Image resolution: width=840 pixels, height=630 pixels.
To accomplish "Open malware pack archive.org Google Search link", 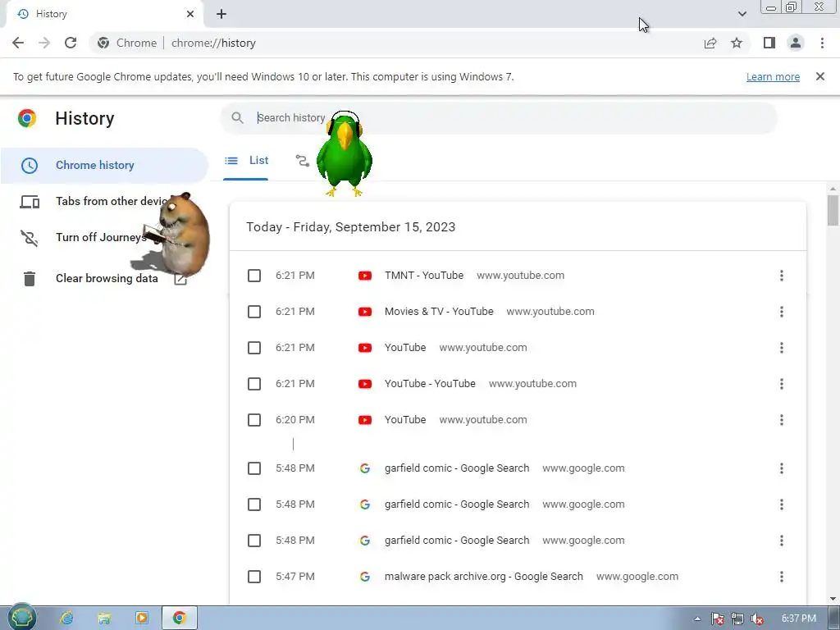I will point(483,577).
